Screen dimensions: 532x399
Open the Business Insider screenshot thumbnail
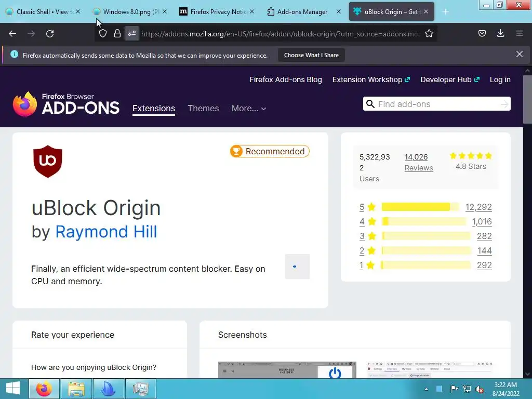287,370
